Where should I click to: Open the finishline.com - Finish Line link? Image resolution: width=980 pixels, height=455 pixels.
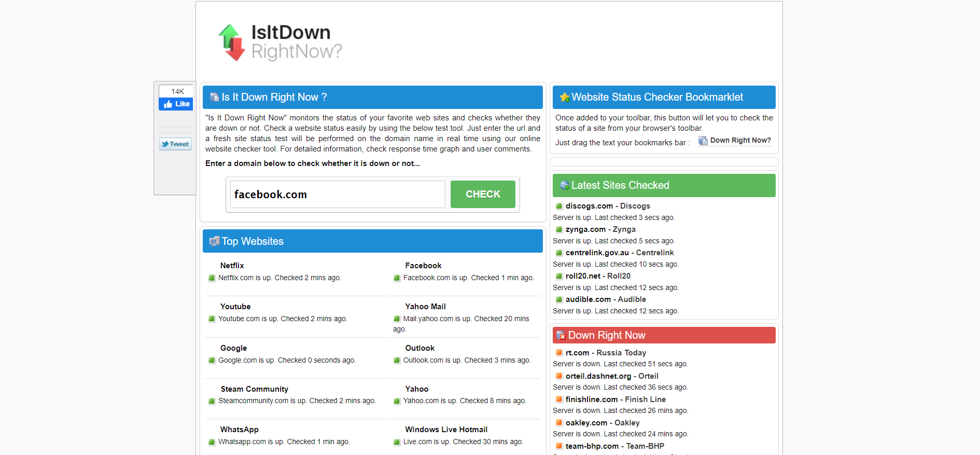pos(615,399)
